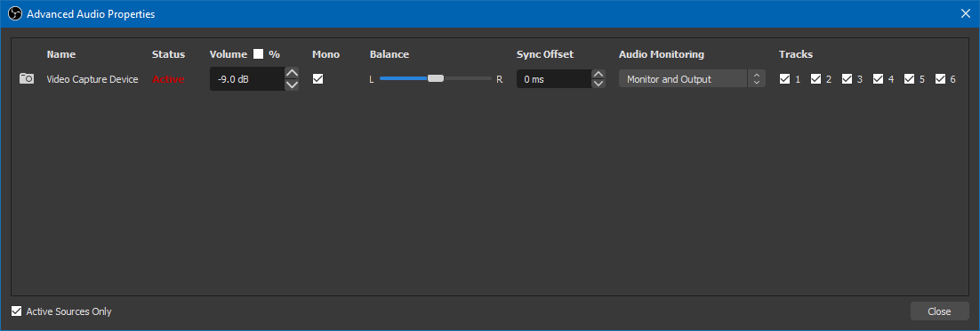Screen dimensions: 980x331
Task: Decrease volume with down arrow
Action: [292, 85]
